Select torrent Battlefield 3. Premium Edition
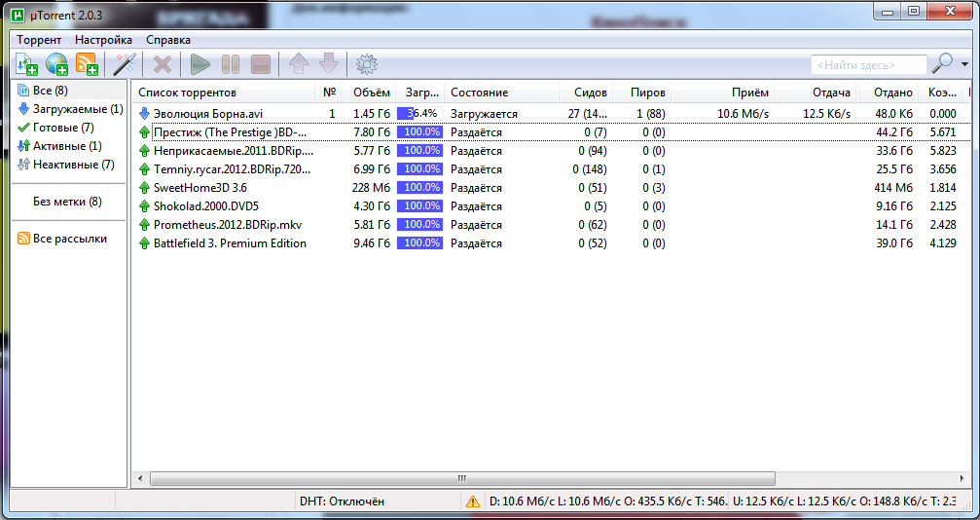 pos(230,243)
